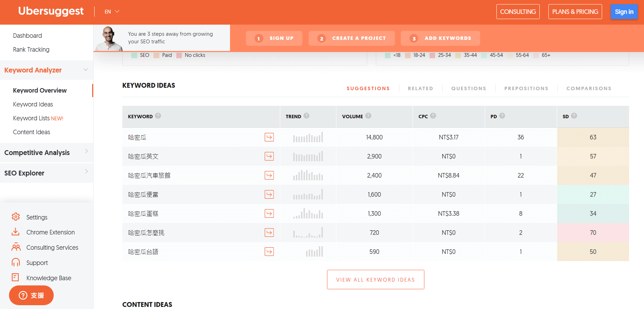Switch to the Suggestions tab
This screenshot has width=644, height=309.
(368, 88)
